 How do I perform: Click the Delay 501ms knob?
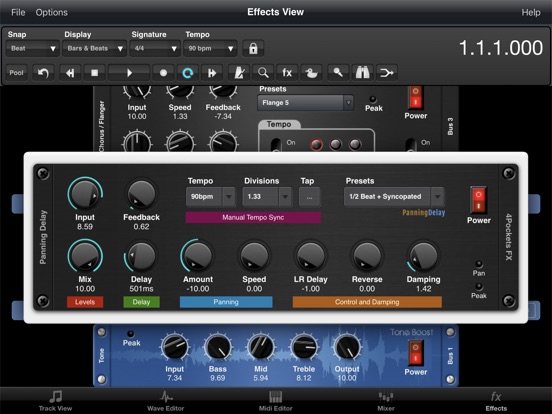[141, 256]
